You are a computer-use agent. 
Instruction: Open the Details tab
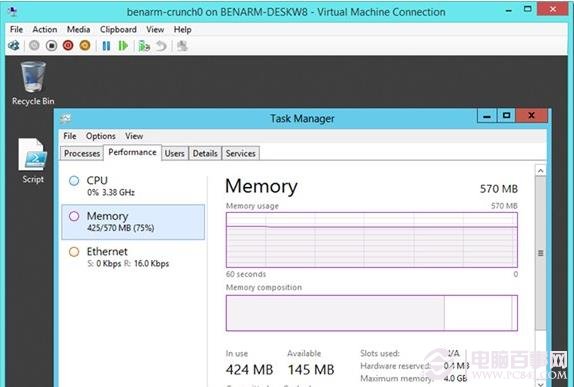point(205,153)
